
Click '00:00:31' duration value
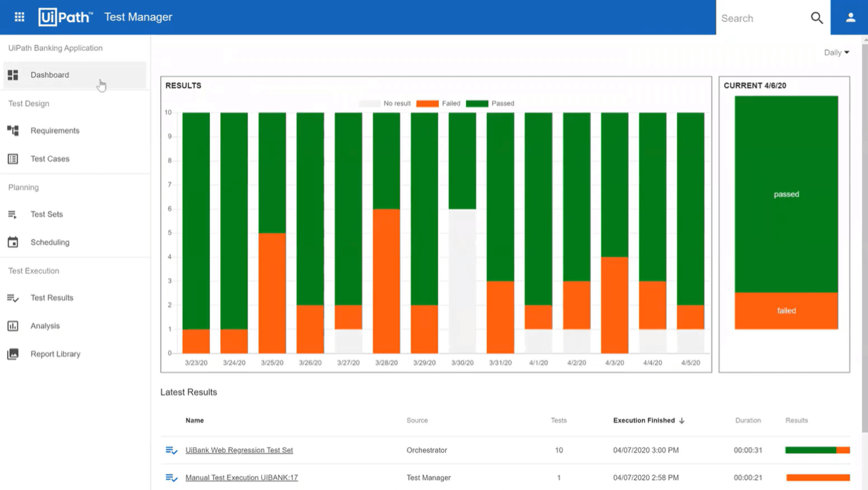pyautogui.click(x=748, y=450)
